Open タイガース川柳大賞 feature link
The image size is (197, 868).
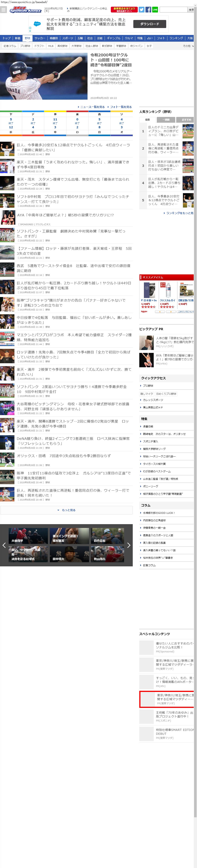pyautogui.click(x=154, y=464)
